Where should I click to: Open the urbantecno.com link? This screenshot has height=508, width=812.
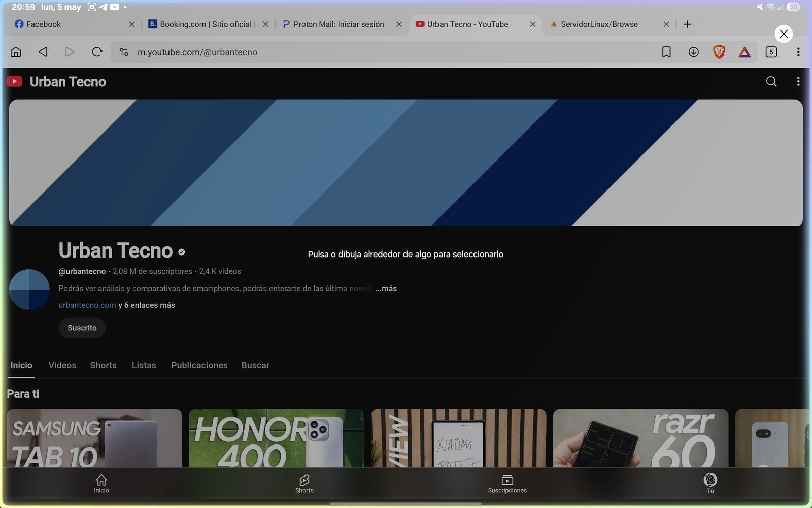click(x=87, y=305)
